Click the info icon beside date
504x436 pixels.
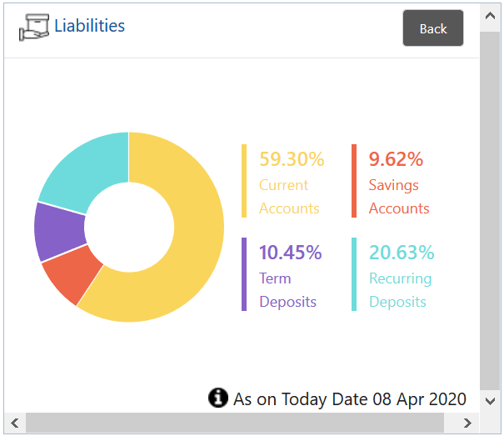tap(217, 398)
